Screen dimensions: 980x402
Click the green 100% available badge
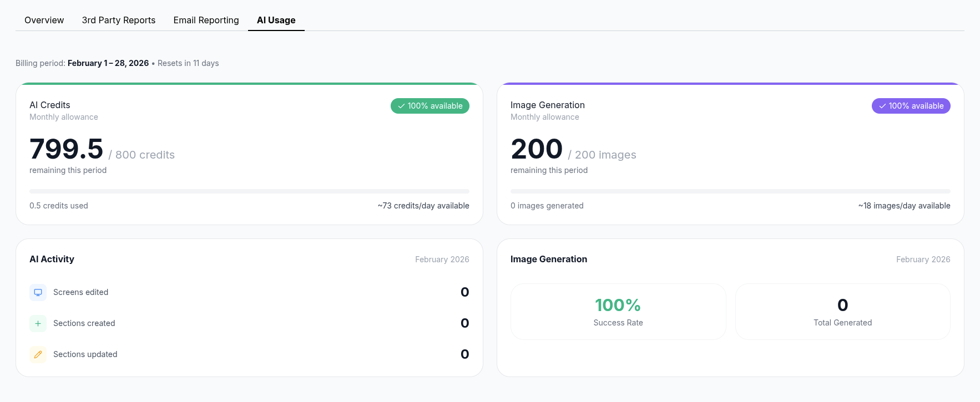[x=430, y=106]
